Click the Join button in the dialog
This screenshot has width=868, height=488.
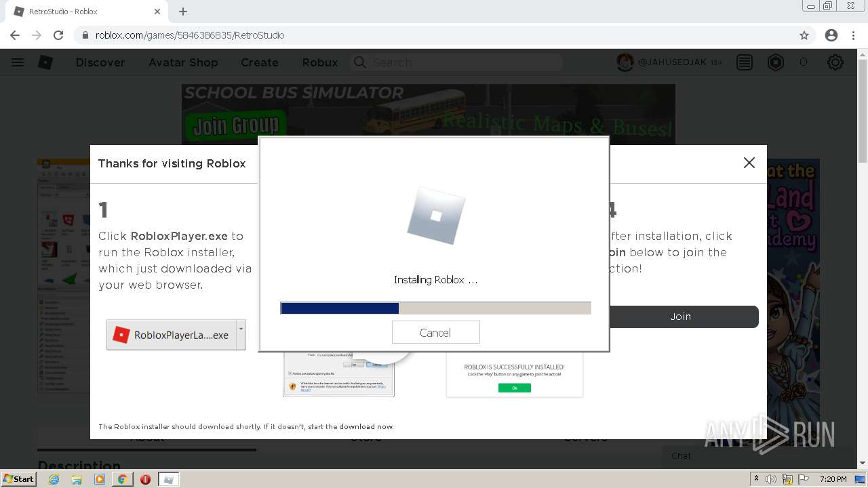(681, 317)
